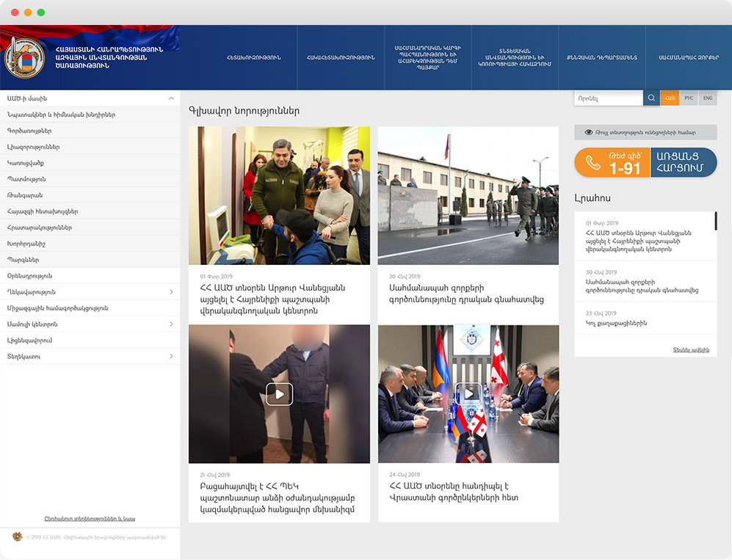This screenshot has height=560, width=732.
Task: Open the ՀԵՏԱԽՈՒԶՈՒԹՅՈՒՆ top menu item
Action: pyautogui.click(x=253, y=58)
